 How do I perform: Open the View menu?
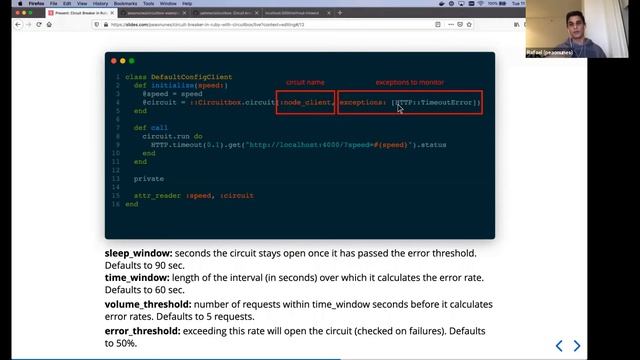tap(82, 3)
